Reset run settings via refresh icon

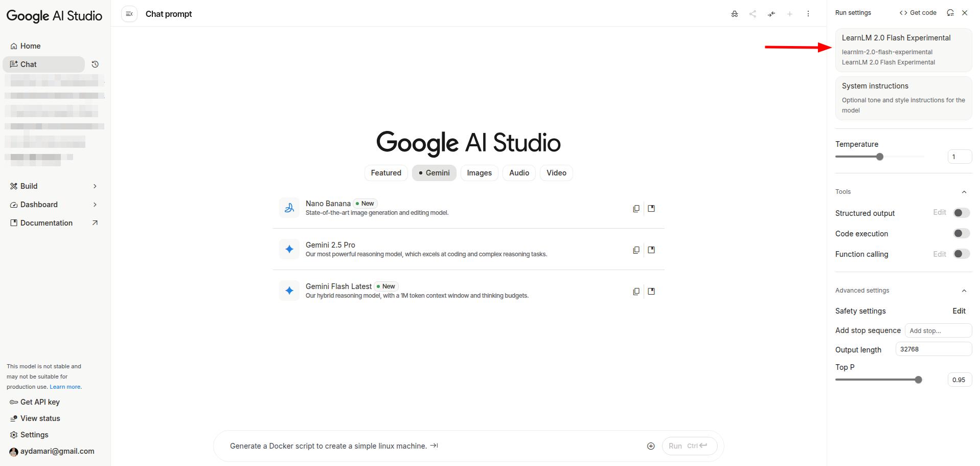950,13
